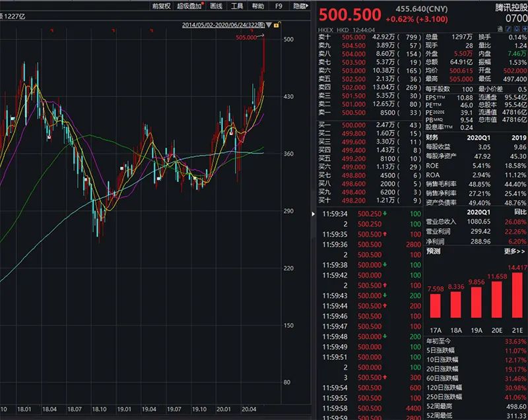
Task: Click the 开盘 502.000 opening price
Action: click(x=515, y=71)
